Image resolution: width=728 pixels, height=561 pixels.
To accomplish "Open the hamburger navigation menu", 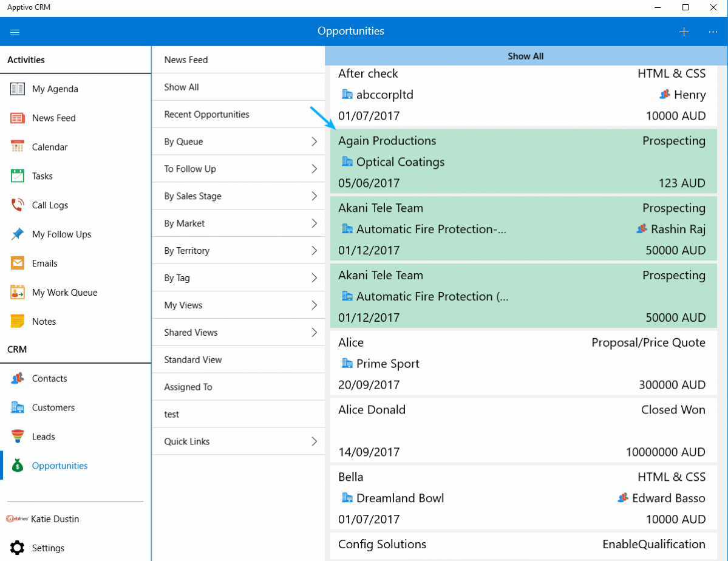I will pos(15,32).
